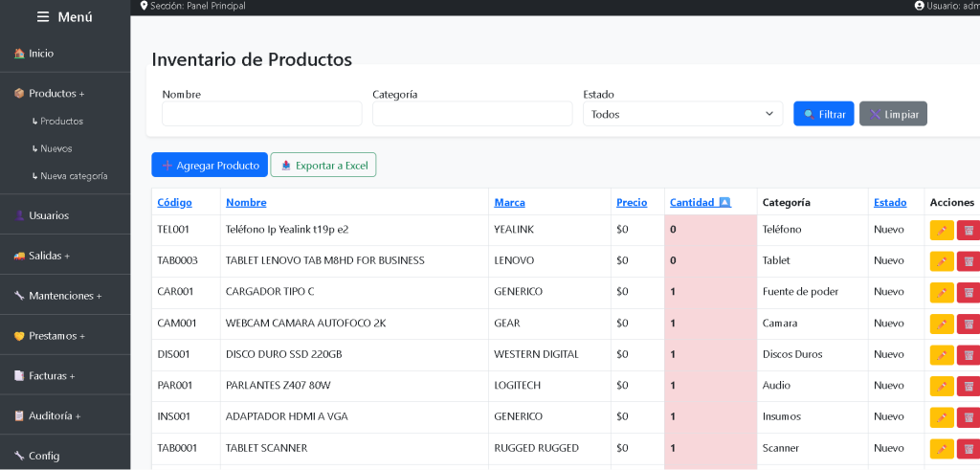Select cell 'Teléfono Ip Yealink t19p e2'
The width and height of the screenshot is (980, 470).
point(354,230)
